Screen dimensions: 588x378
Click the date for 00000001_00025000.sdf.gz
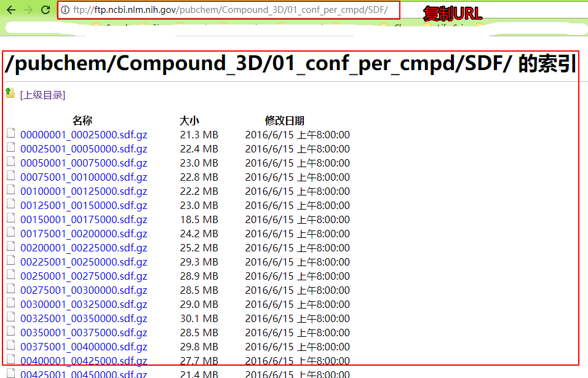[297, 135]
